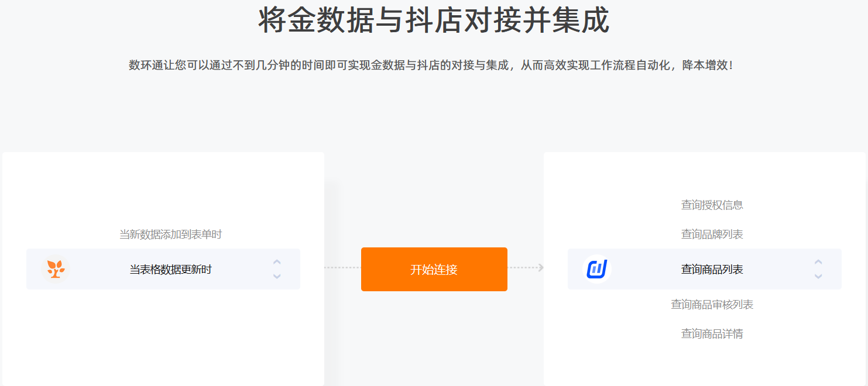Click the 数环通 description subtitle text
868x386 pixels.
tap(431, 66)
